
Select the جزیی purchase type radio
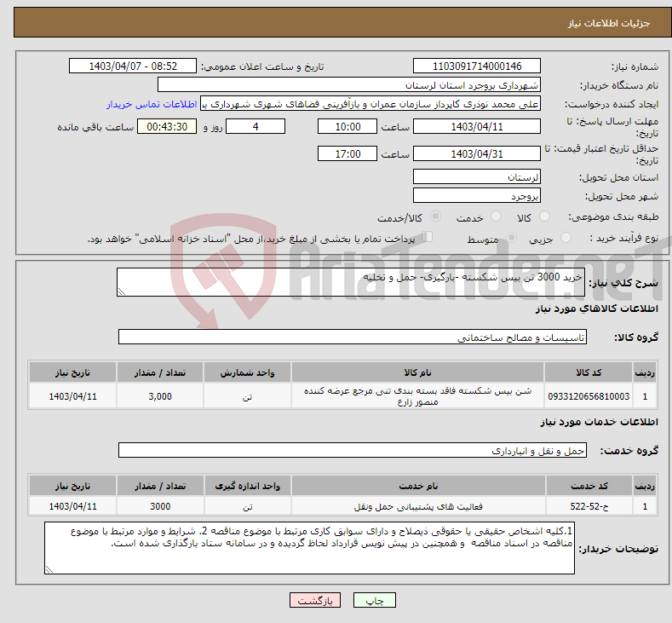point(566,238)
